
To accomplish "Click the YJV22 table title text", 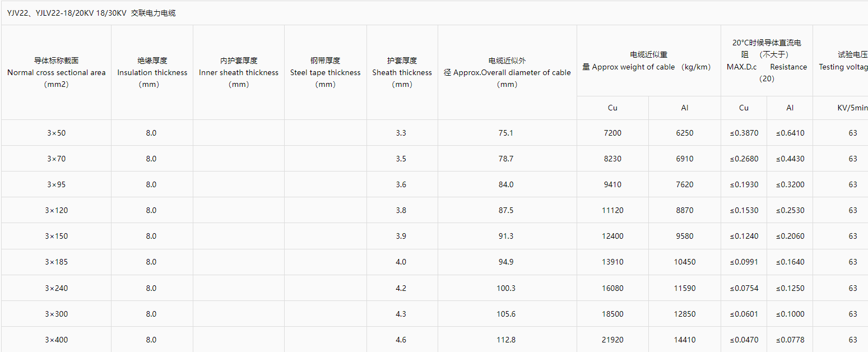I will click(91, 13).
